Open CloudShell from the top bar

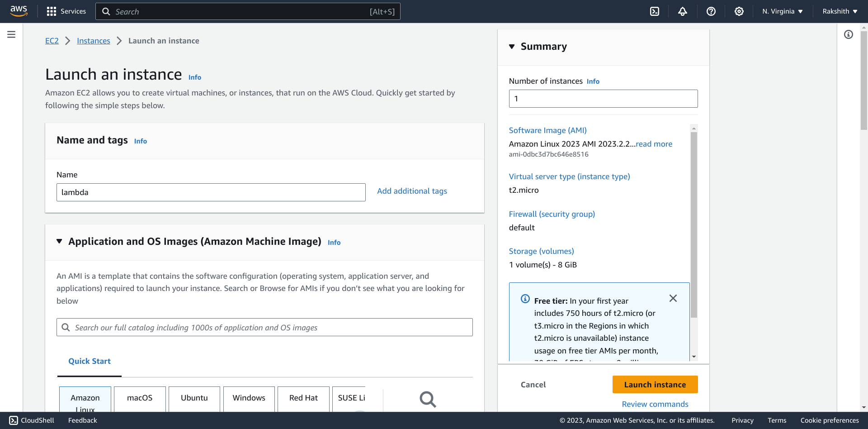[655, 11]
